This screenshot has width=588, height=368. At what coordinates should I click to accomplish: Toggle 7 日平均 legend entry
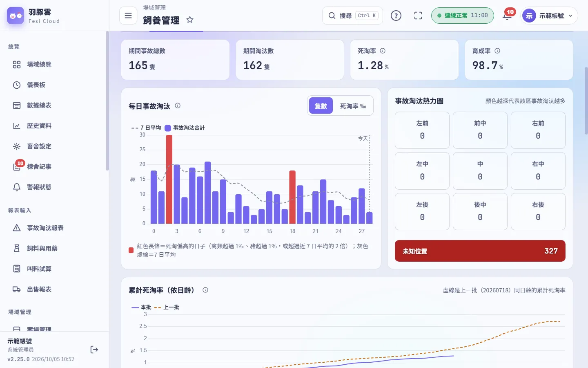pyautogui.click(x=146, y=128)
